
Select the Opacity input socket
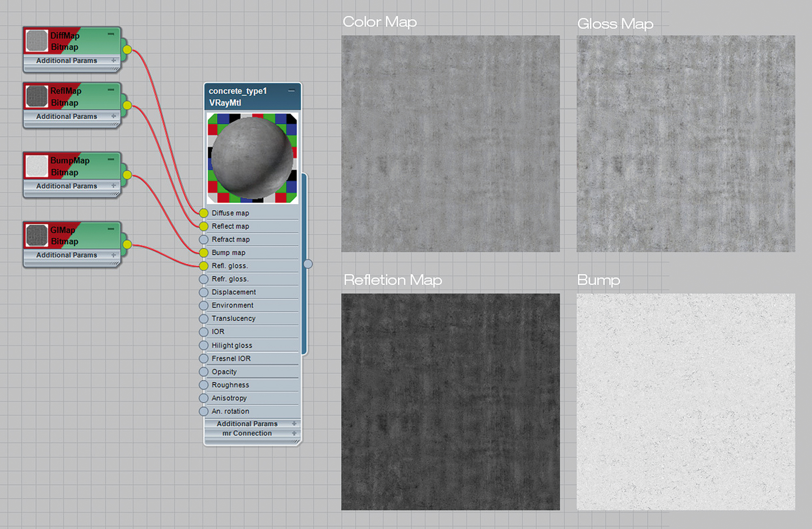[x=204, y=372]
